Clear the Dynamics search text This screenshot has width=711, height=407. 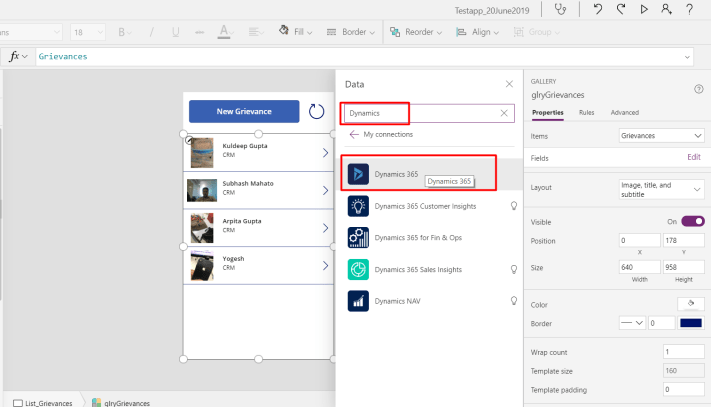[504, 113]
